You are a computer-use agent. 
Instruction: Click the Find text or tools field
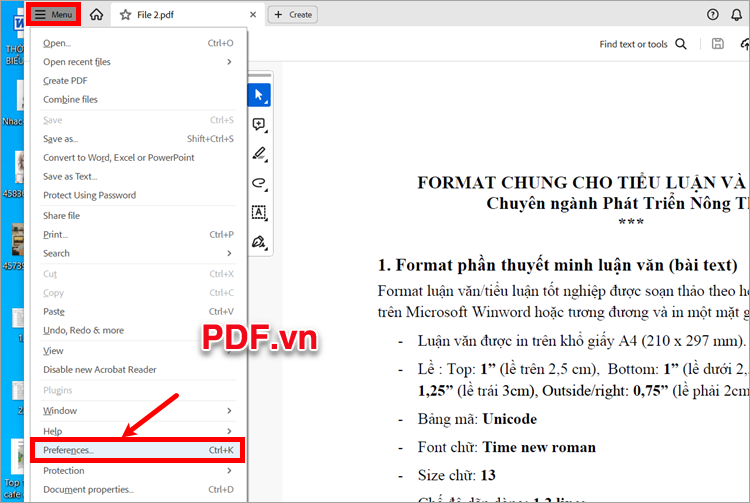click(633, 44)
